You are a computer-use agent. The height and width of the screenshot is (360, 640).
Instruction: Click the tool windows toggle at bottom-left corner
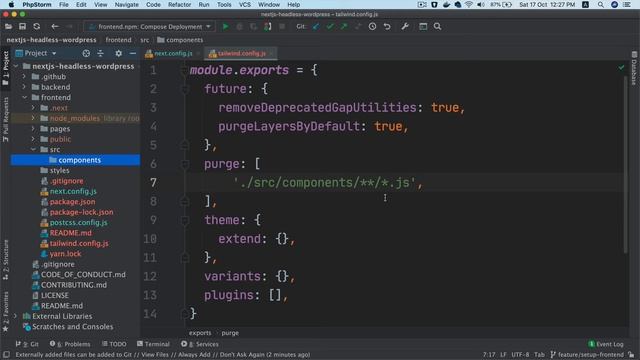click(x=6, y=355)
